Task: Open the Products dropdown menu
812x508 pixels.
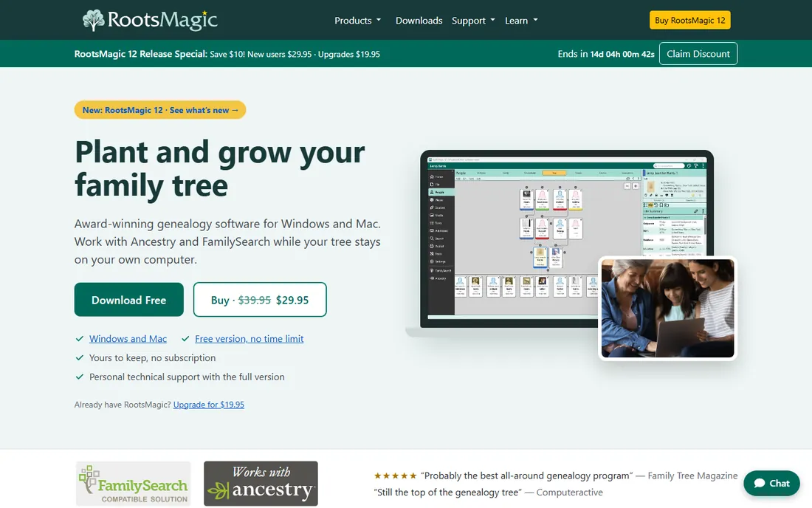Action: (x=357, y=20)
